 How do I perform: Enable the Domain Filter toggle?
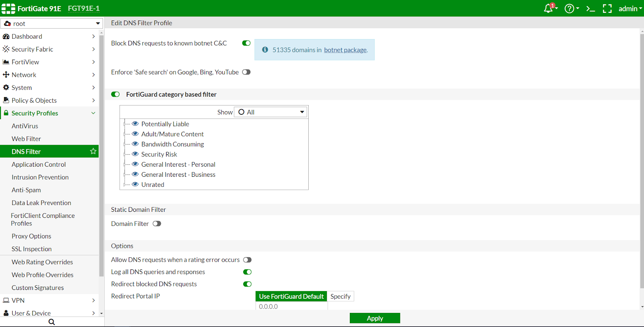(157, 224)
